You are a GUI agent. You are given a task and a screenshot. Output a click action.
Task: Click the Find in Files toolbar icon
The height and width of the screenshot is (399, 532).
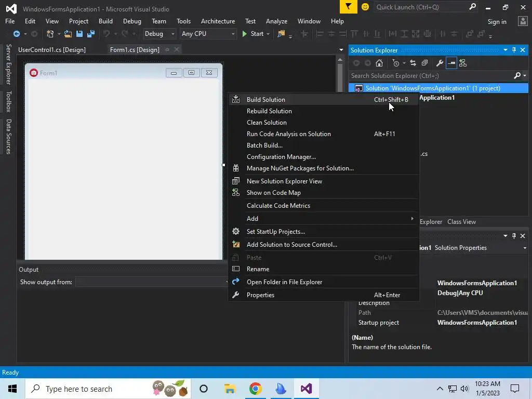pyautogui.click(x=281, y=34)
